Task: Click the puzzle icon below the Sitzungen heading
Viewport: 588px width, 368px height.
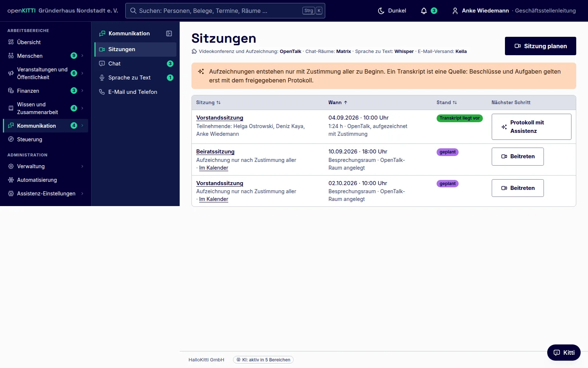Action: [x=194, y=52]
